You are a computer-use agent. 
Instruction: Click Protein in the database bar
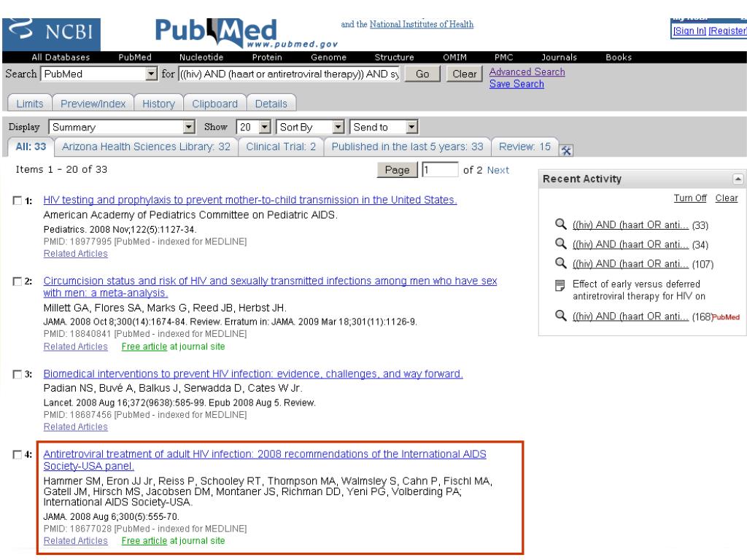[267, 57]
